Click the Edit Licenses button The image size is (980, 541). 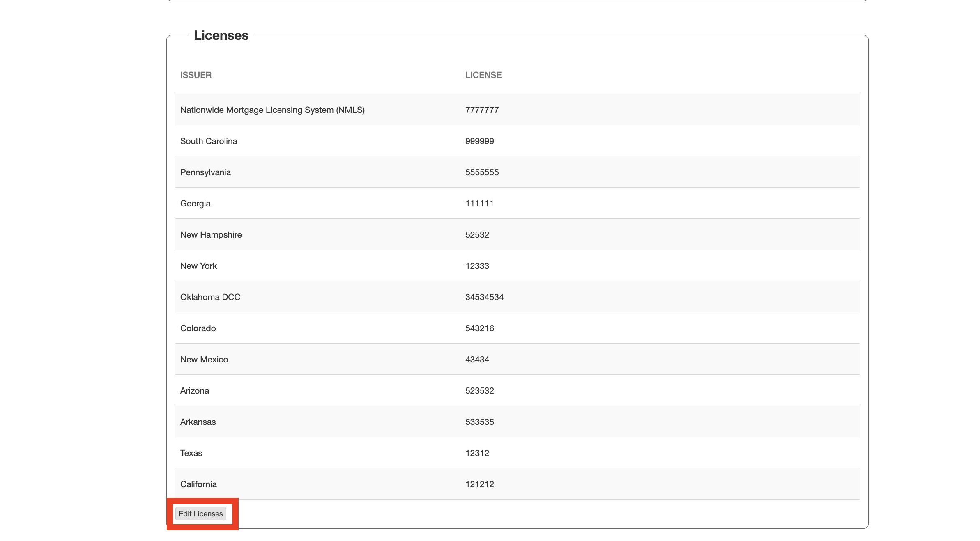pos(200,513)
